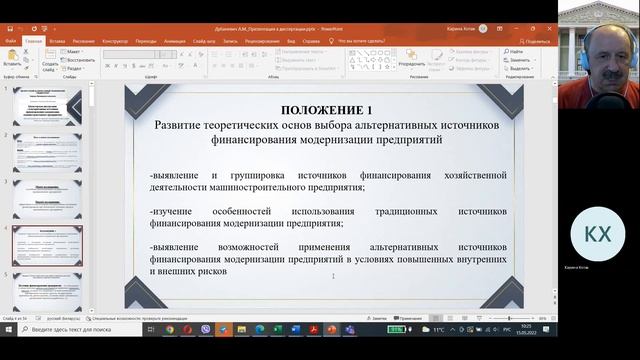
Task: Click the Reset (Восстановить) slide button
Action: tap(78, 60)
